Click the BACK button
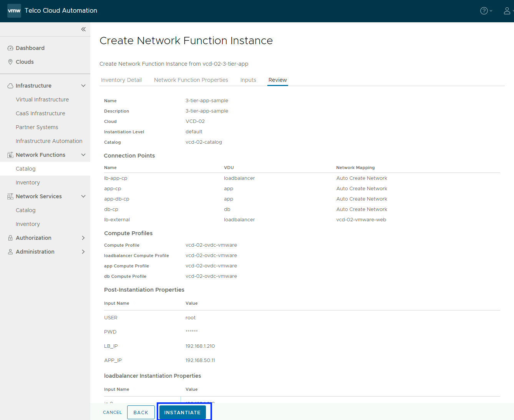Screen dimensions: 514x420 [141, 412]
